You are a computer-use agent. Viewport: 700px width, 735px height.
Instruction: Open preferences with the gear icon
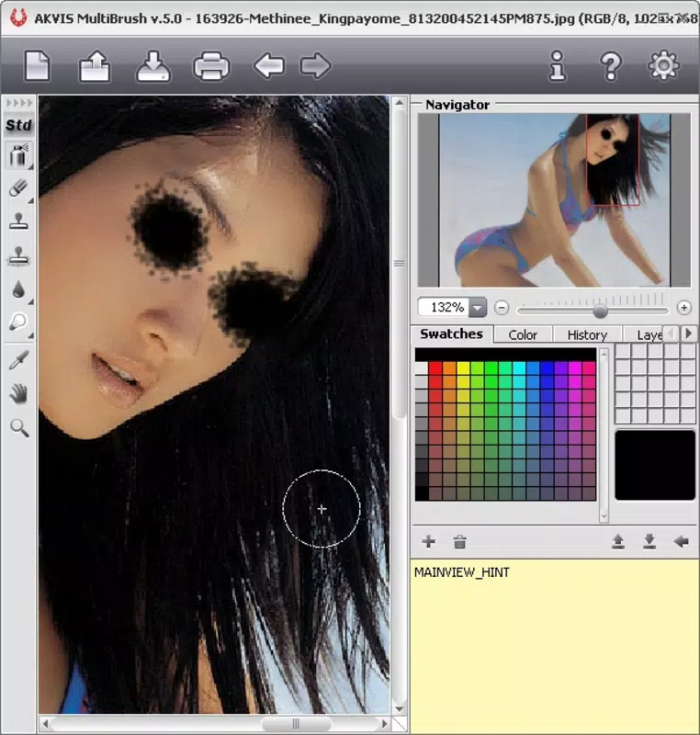tap(663, 65)
